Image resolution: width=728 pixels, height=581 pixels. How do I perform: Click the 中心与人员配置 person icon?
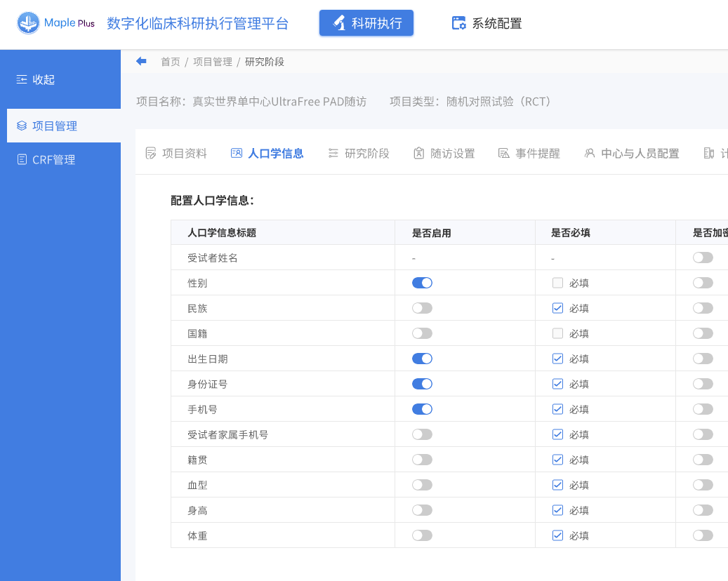(x=590, y=153)
